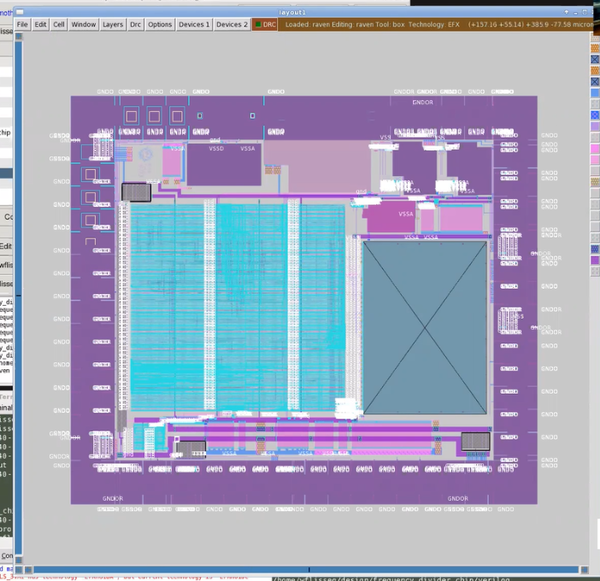The image size is (600, 581).
Task: Expand the Devices 1 dropdown menu
Action: point(194,24)
